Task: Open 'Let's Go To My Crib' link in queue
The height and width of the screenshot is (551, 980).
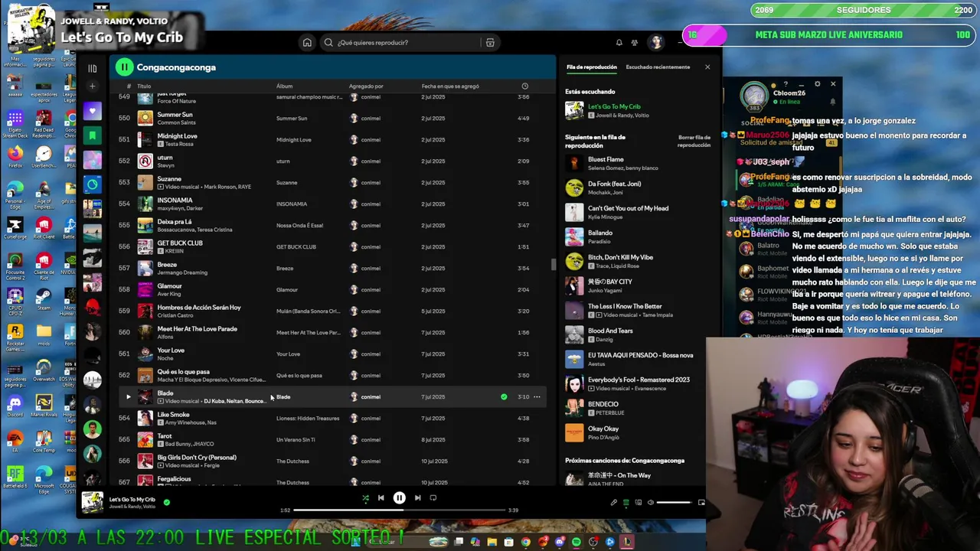Action: [x=614, y=106]
